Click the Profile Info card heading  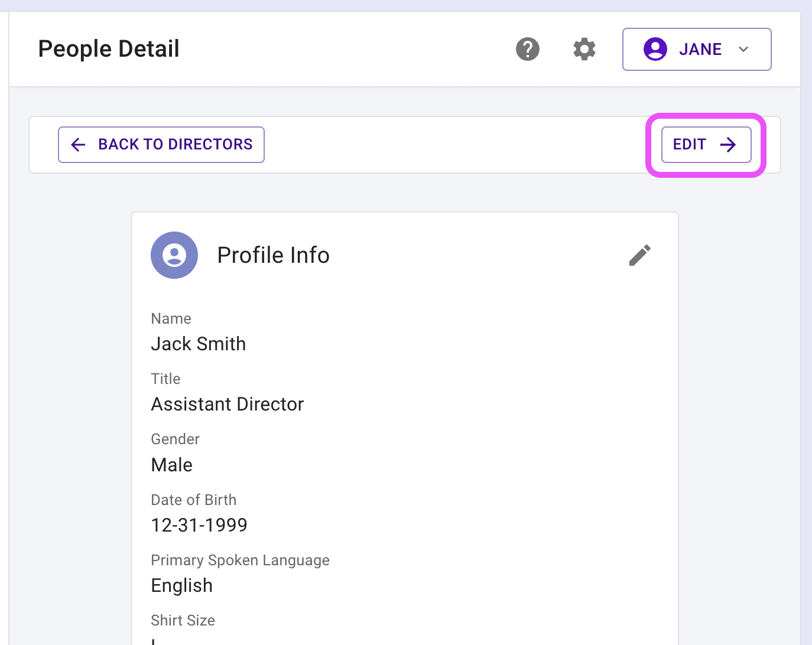273,255
